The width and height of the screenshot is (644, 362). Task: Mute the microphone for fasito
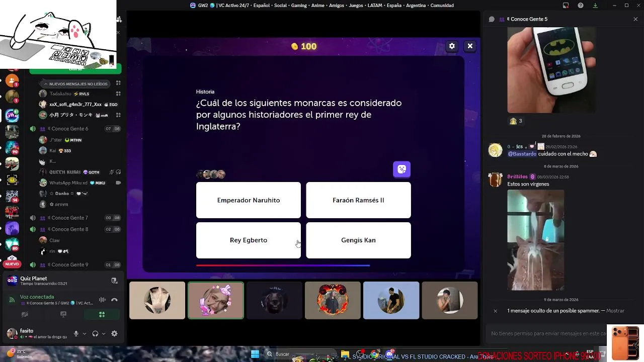point(76,333)
